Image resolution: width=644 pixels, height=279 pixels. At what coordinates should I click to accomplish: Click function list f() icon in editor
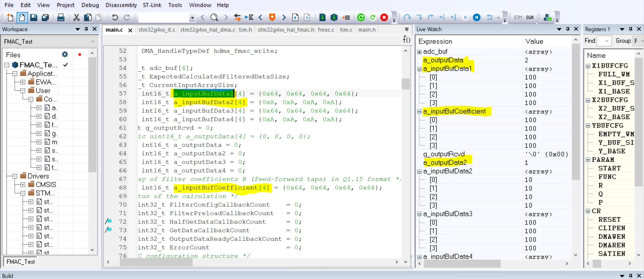pos(407,40)
